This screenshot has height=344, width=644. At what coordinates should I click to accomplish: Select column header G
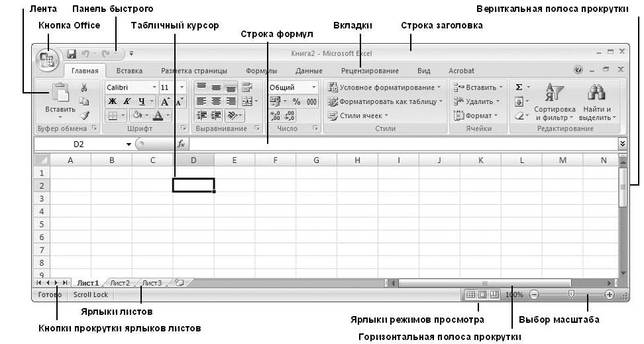point(316,160)
